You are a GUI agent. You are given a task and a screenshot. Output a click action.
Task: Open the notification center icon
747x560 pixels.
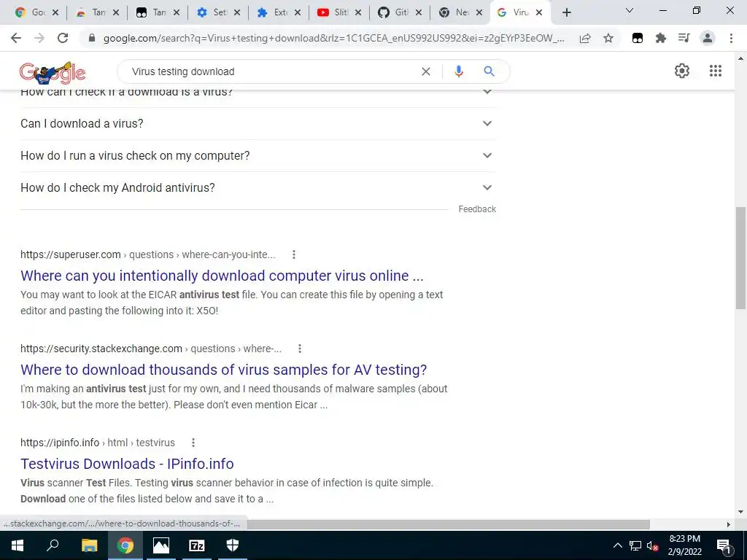point(724,545)
